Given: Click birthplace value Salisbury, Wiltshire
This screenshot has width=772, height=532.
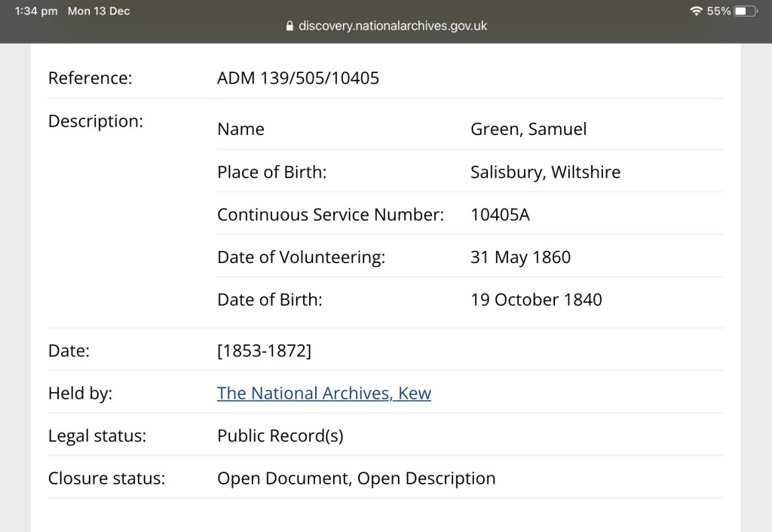Looking at the screenshot, I should point(545,172).
